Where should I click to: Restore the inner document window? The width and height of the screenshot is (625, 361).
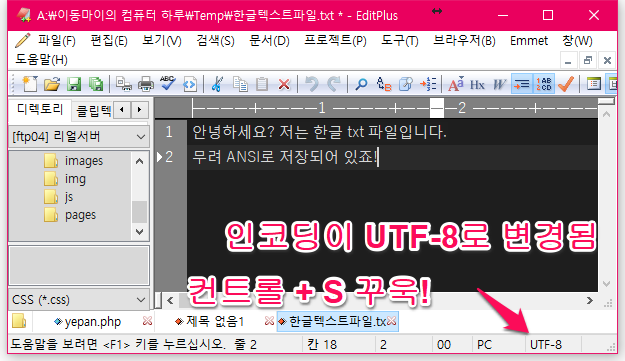coord(588,61)
